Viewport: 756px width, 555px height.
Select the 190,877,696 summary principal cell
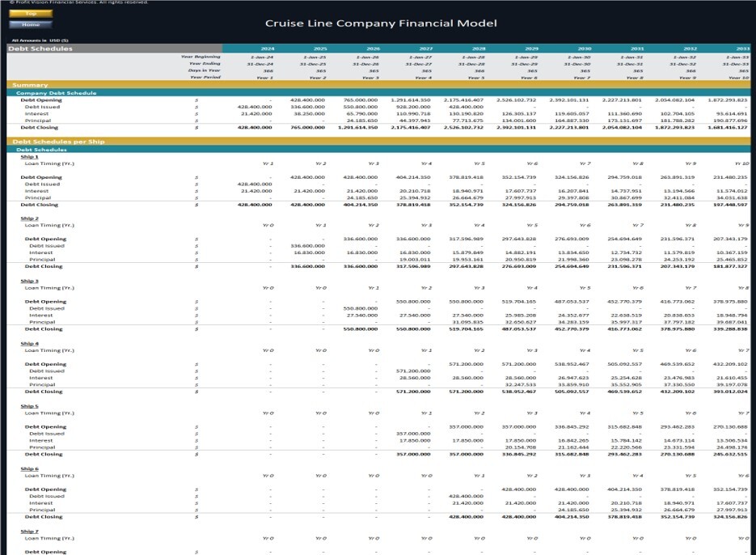coord(730,121)
